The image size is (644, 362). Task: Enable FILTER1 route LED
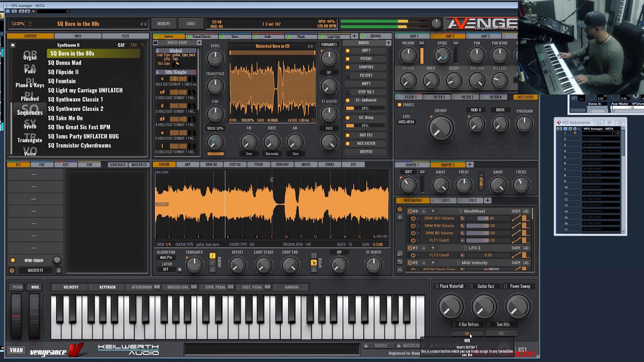pyautogui.click(x=348, y=75)
